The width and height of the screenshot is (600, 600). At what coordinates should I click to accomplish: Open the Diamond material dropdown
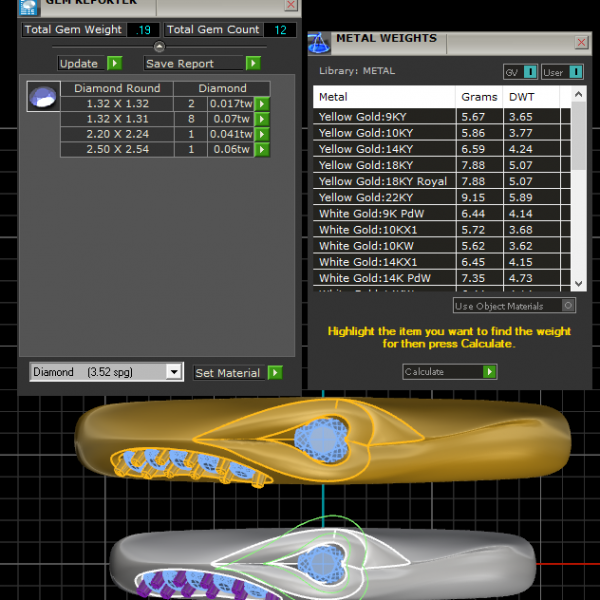[x=174, y=372]
